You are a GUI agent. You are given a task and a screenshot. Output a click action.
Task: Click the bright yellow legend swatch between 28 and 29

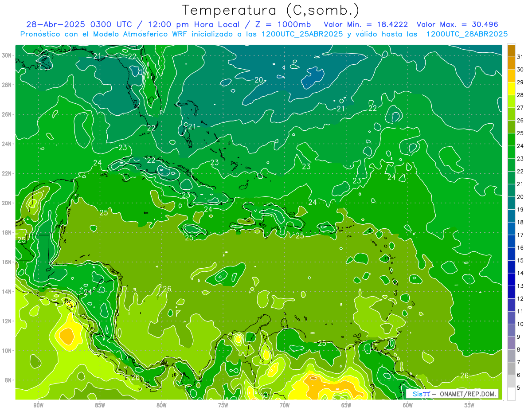pyautogui.click(x=511, y=89)
